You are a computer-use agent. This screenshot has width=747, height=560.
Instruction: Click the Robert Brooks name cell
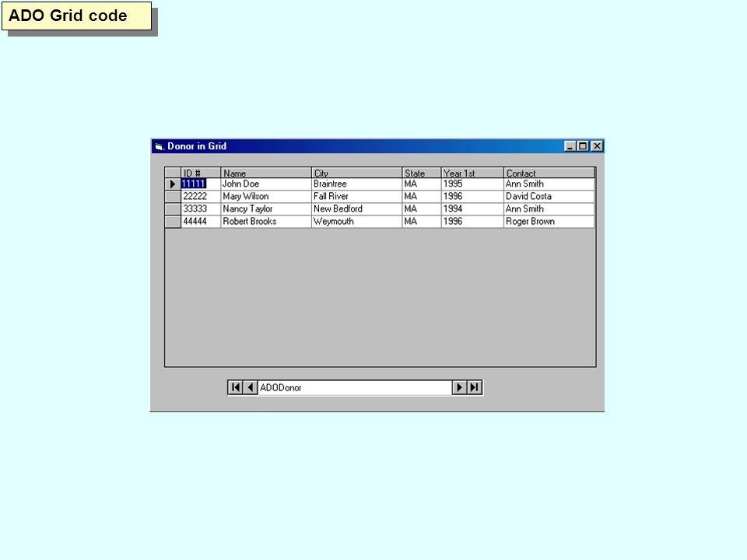[266, 222]
